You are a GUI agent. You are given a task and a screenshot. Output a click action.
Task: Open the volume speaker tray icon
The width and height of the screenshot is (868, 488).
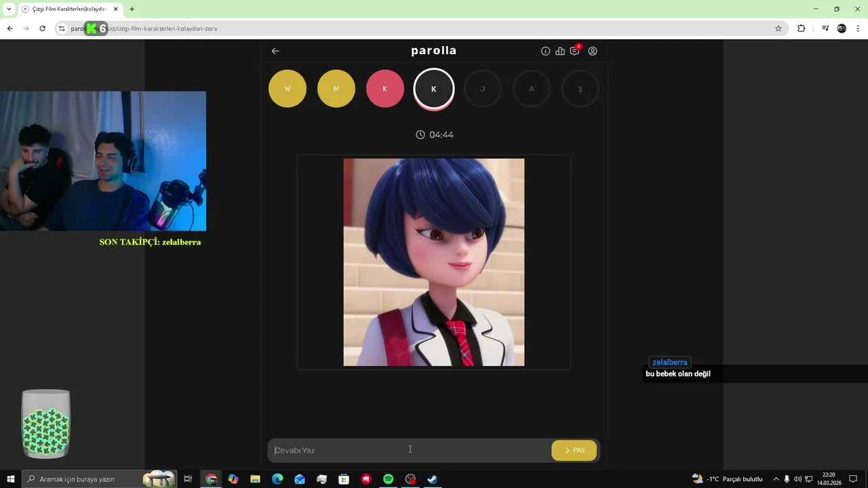(797, 479)
